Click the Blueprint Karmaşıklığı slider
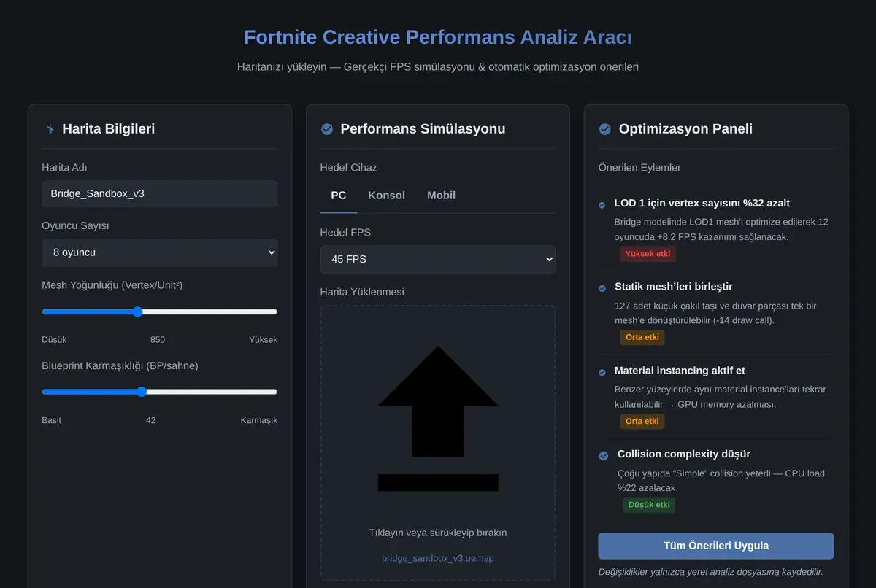876x588 pixels. click(160, 392)
